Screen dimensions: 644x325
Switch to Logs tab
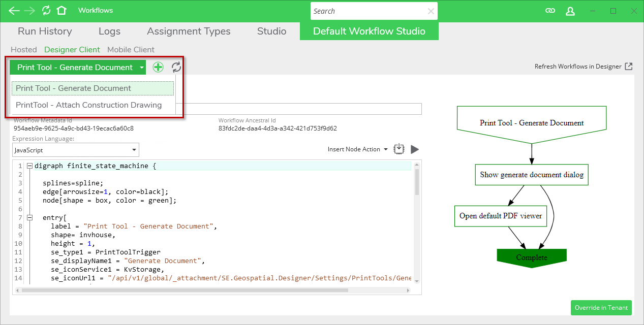(x=109, y=31)
